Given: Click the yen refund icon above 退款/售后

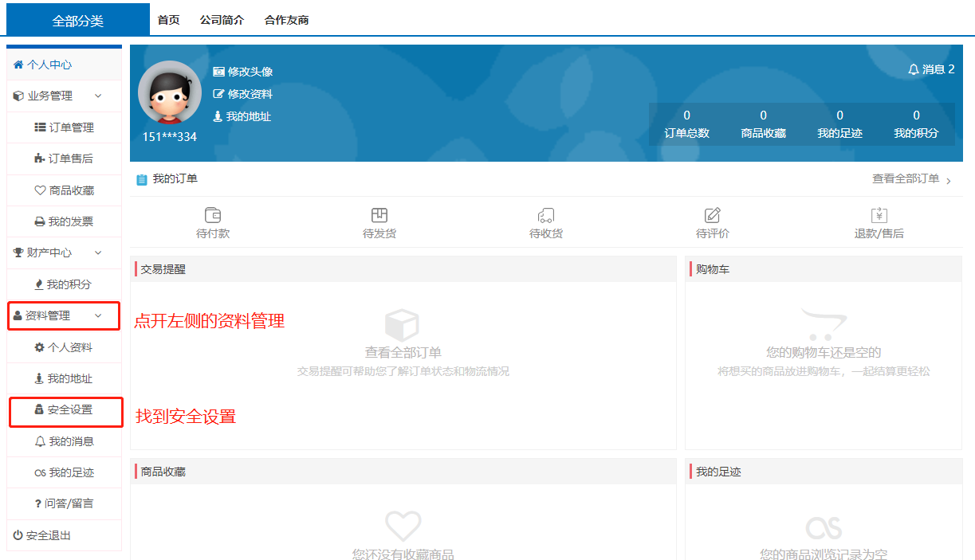Looking at the screenshot, I should pyautogui.click(x=879, y=215).
